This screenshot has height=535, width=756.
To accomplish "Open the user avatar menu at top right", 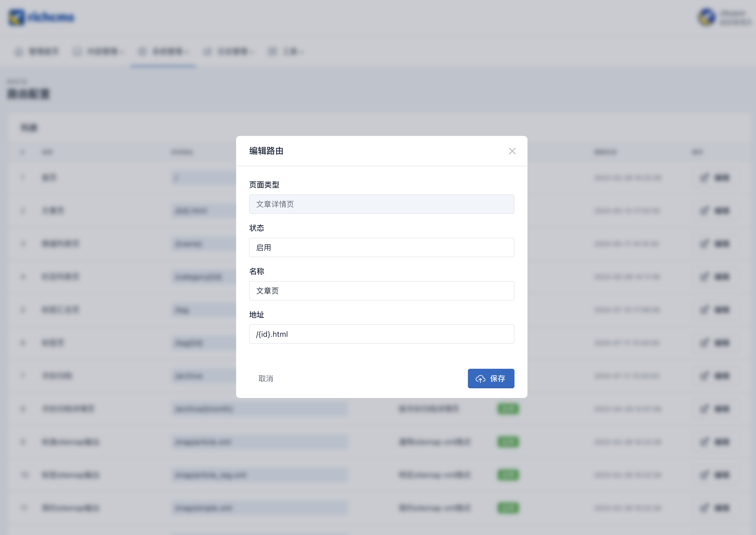I will [707, 17].
